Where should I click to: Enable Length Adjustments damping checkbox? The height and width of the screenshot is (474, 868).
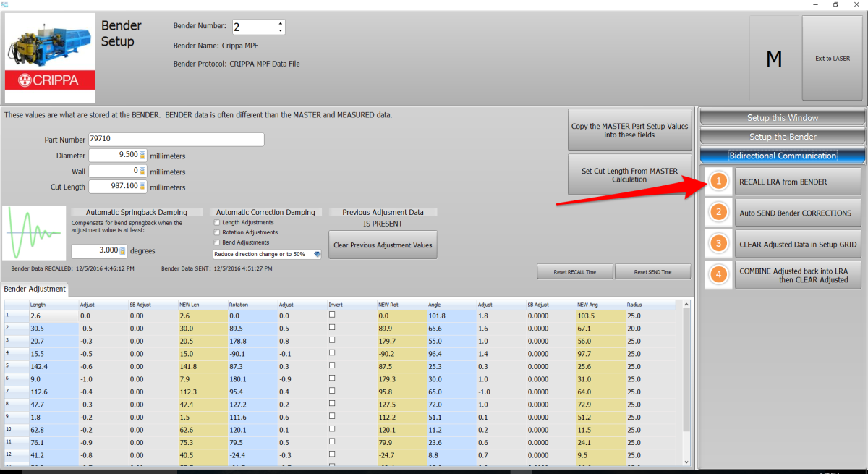pos(217,222)
